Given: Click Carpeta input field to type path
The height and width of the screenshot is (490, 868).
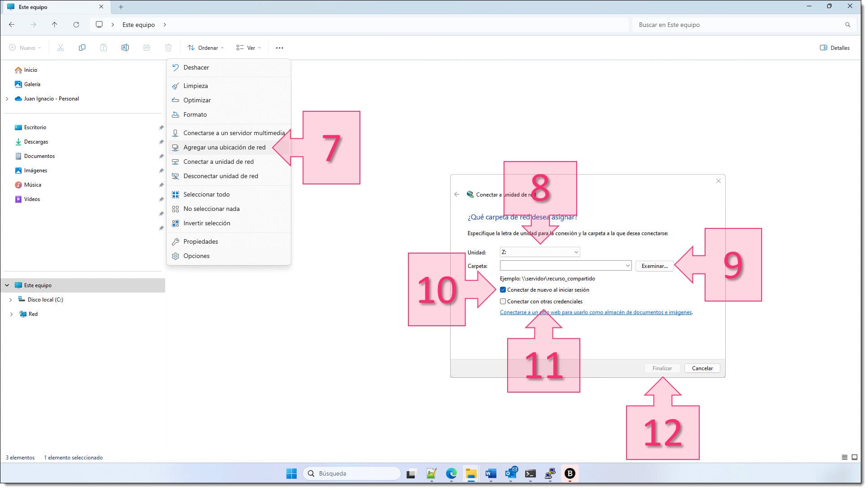Looking at the screenshot, I should pyautogui.click(x=564, y=266).
